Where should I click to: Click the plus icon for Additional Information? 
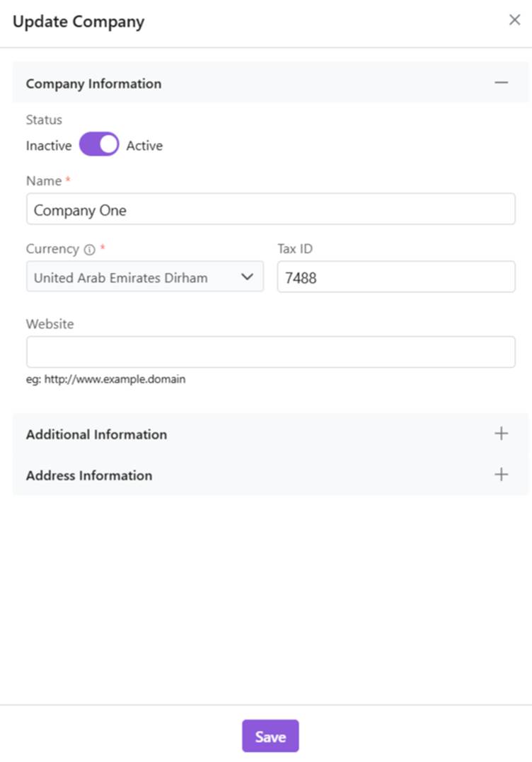tap(501, 434)
